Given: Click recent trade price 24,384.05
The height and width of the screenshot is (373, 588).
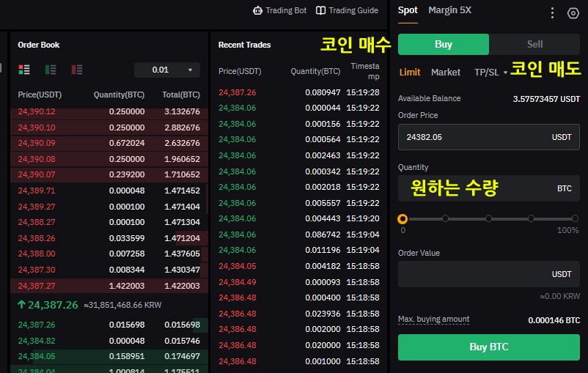Looking at the screenshot, I should click(x=238, y=266).
